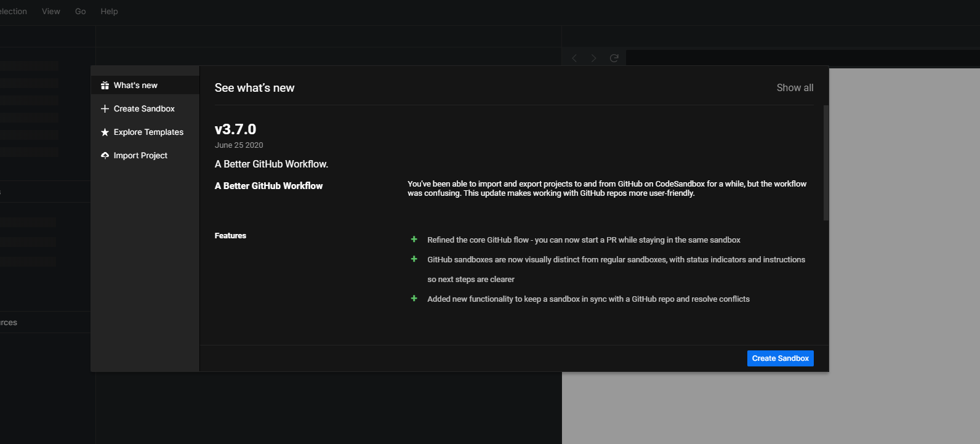This screenshot has height=444, width=980.
Task: Open the Explore Templates section
Action: point(145,132)
